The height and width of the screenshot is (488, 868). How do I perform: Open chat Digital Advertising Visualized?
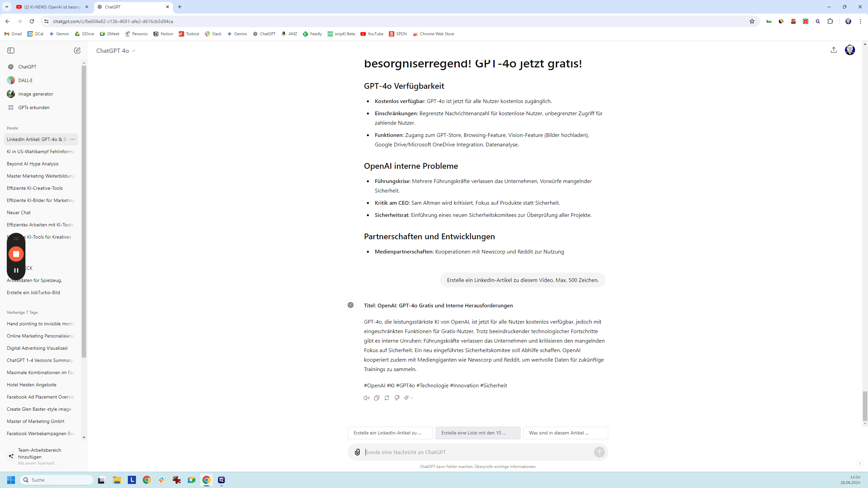pos(41,348)
